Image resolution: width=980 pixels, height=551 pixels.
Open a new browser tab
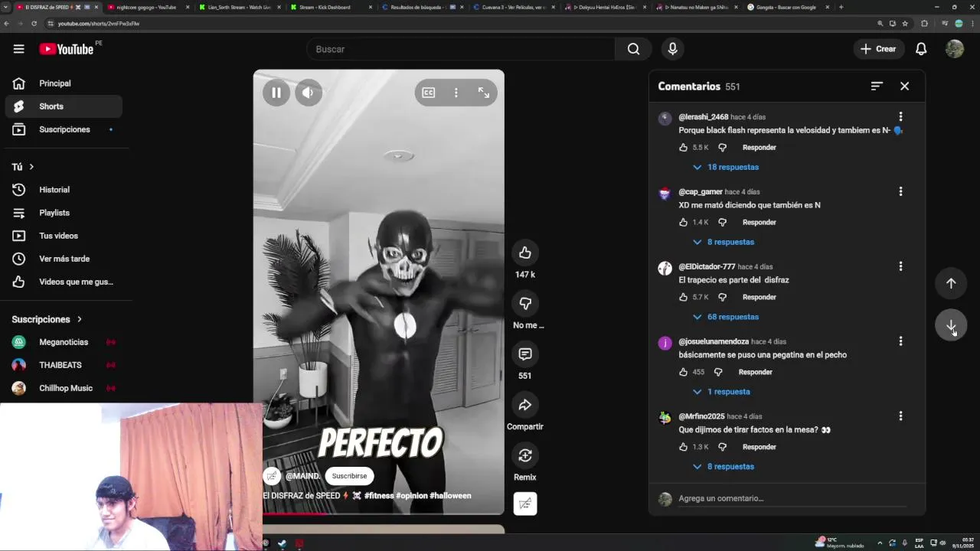tap(841, 7)
